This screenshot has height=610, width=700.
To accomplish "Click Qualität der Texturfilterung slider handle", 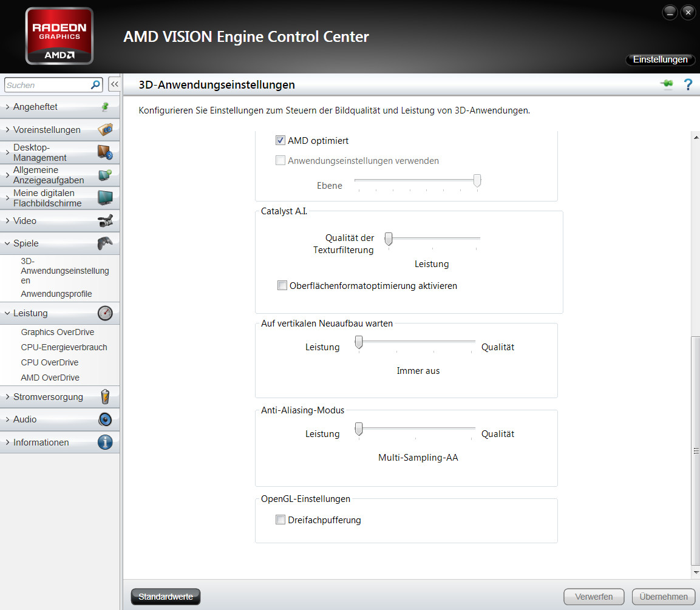I will (x=389, y=239).
